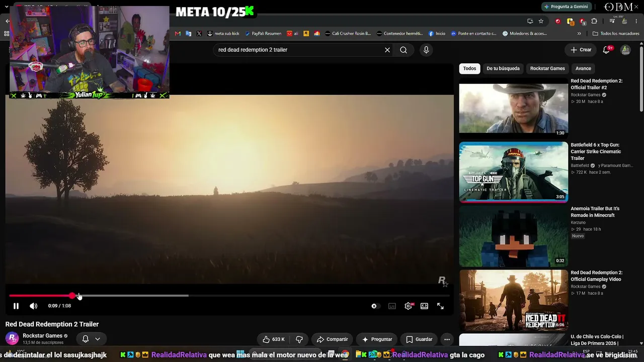
Task: Expand the hidden bookmarks chevron
Action: coord(579,34)
